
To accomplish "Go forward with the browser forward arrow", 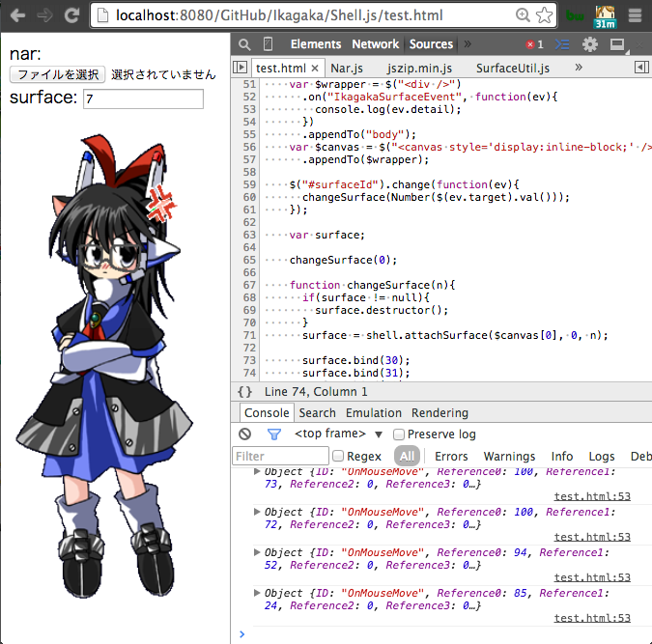I will pos(44,15).
